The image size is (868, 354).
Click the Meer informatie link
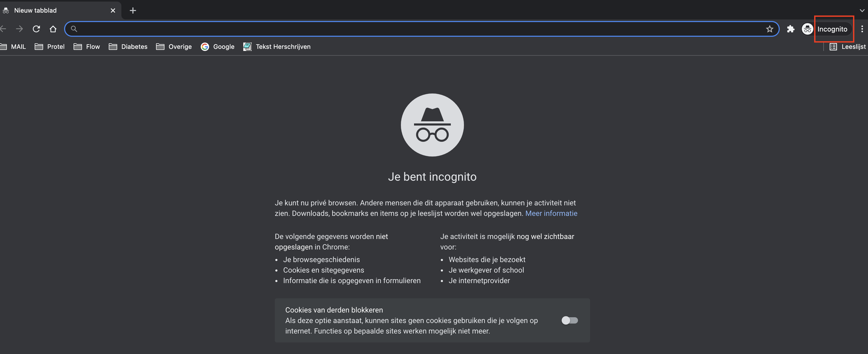tap(551, 213)
